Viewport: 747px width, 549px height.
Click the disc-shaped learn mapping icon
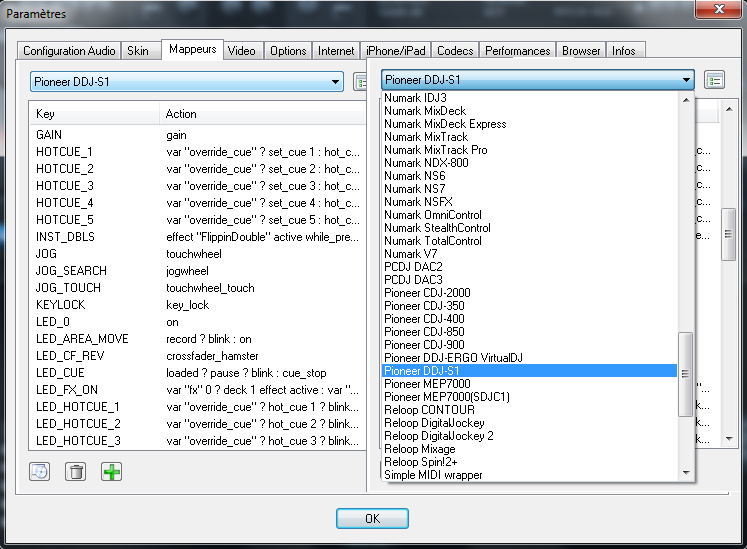pos(40,471)
